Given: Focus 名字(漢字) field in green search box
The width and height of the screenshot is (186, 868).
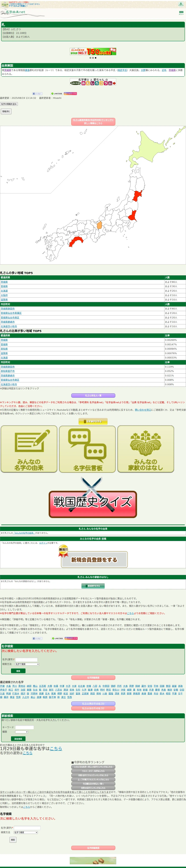Looking at the screenshot, I should tap(26, 660).
